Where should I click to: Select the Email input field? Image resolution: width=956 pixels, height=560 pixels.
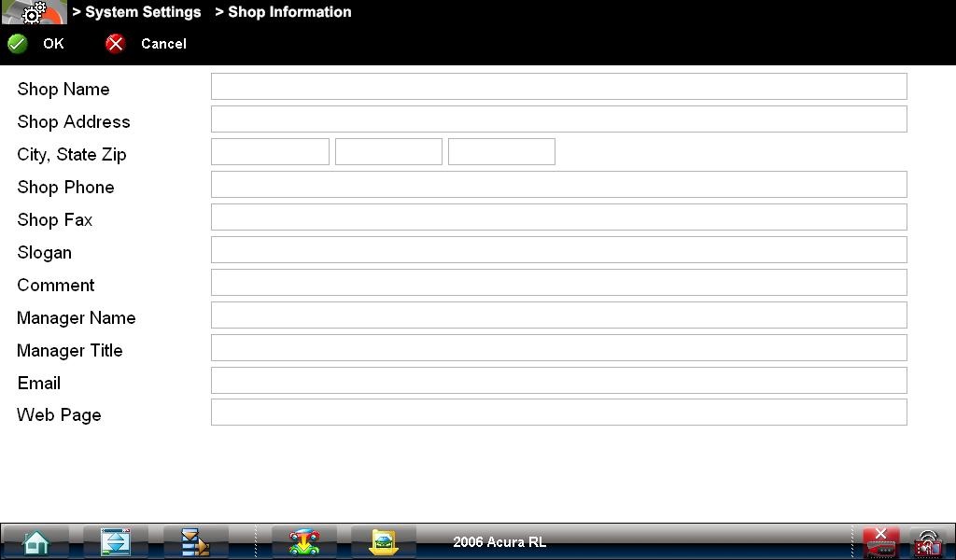(x=558, y=381)
